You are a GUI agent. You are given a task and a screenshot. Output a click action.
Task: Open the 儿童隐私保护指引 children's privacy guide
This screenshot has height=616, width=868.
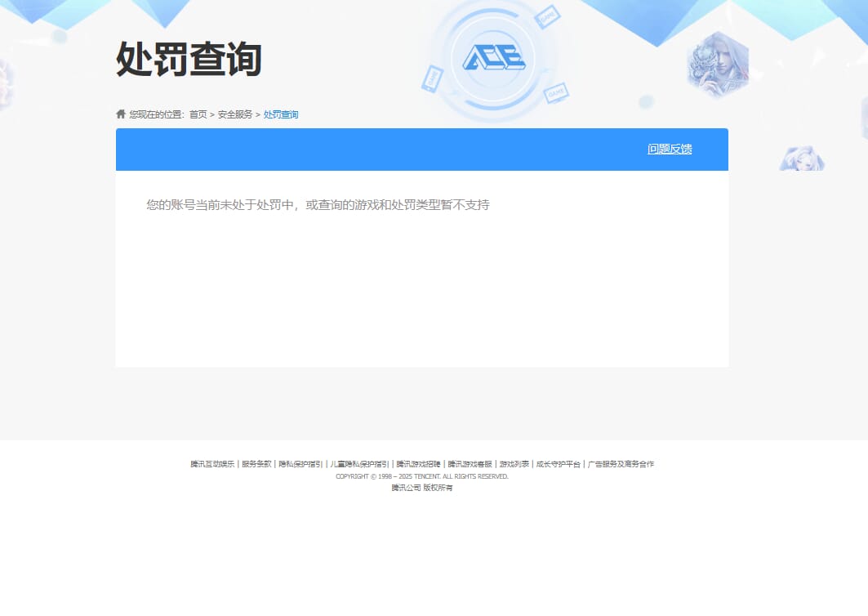point(357,463)
